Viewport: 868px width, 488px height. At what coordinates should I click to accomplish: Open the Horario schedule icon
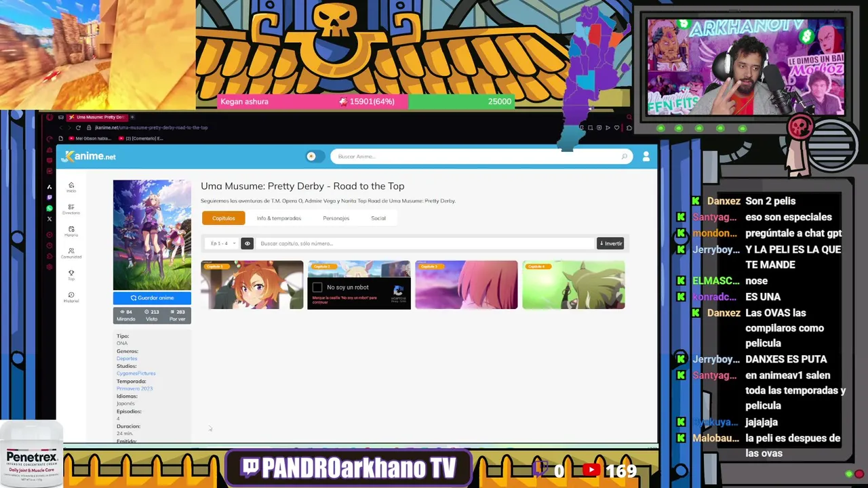point(71,230)
